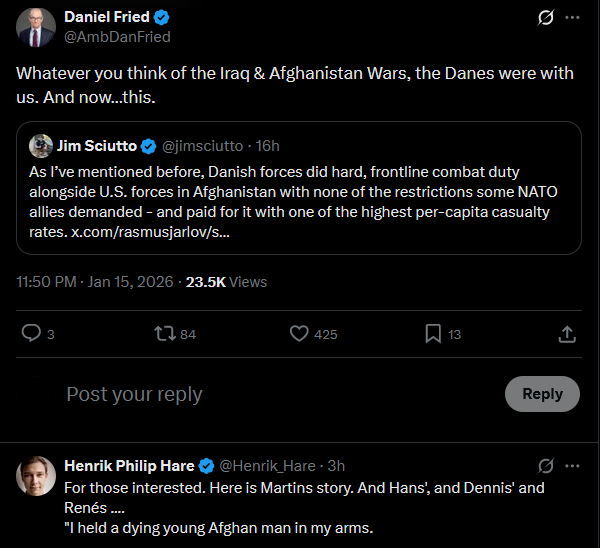Open the @Henrik_Hare handle
Image resolution: width=600 pixels, height=548 pixels.
coord(267,466)
